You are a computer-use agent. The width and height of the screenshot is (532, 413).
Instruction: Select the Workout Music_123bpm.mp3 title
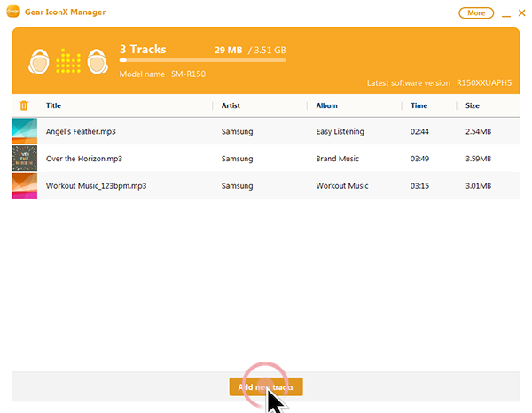pyautogui.click(x=97, y=186)
